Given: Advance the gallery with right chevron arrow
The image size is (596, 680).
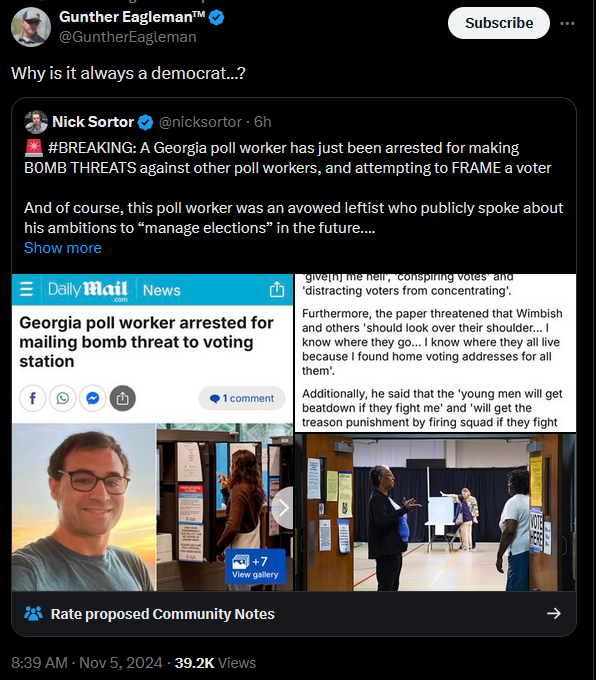Looking at the screenshot, I should tap(283, 507).
